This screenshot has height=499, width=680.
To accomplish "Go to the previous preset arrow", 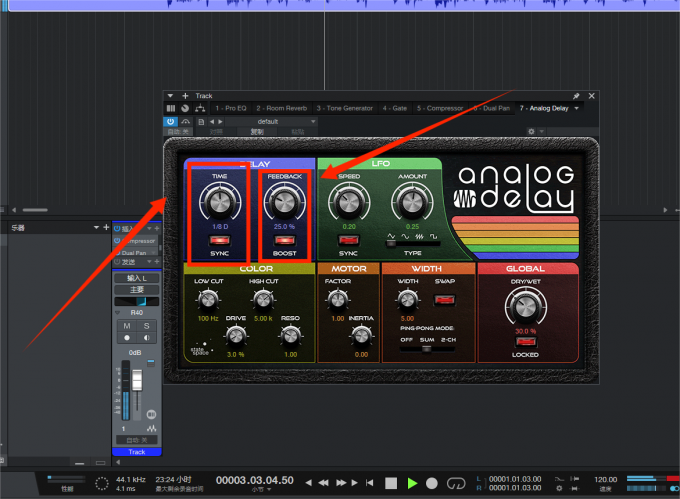I will click(212, 122).
